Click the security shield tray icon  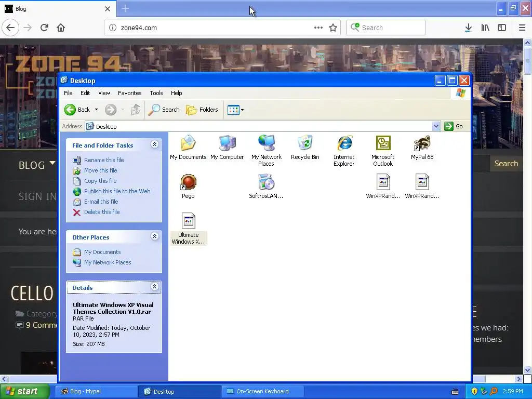tap(474, 391)
